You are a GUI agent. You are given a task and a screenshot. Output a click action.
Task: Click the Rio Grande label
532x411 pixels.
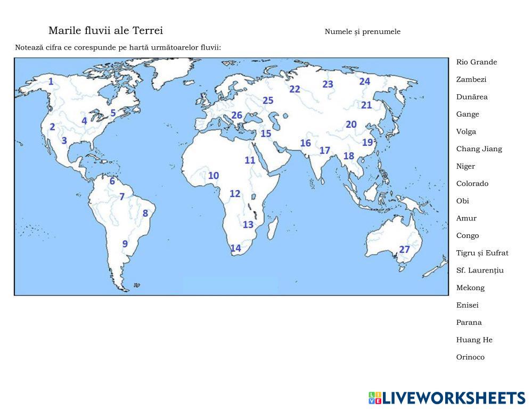coord(476,62)
